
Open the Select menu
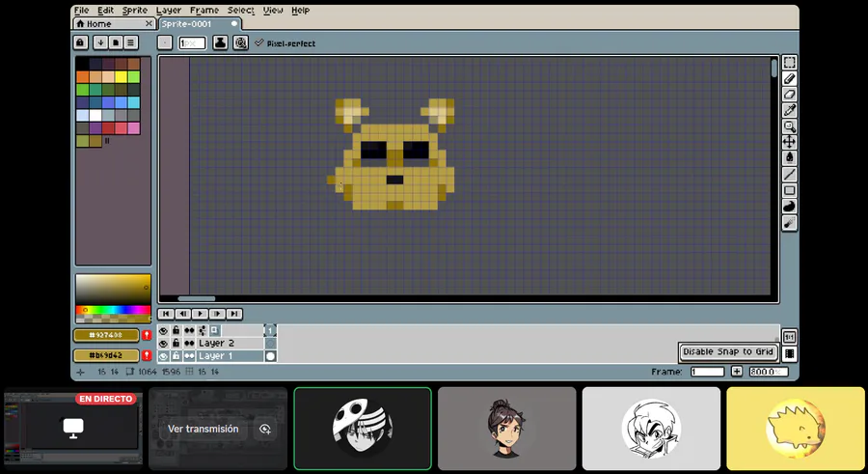pyautogui.click(x=241, y=10)
